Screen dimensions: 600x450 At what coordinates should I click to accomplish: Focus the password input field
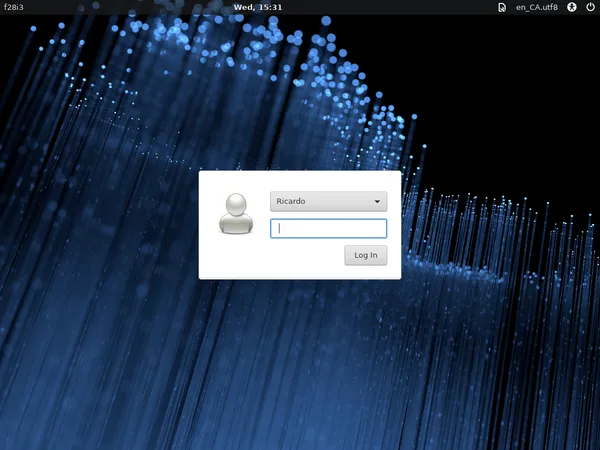click(x=328, y=228)
